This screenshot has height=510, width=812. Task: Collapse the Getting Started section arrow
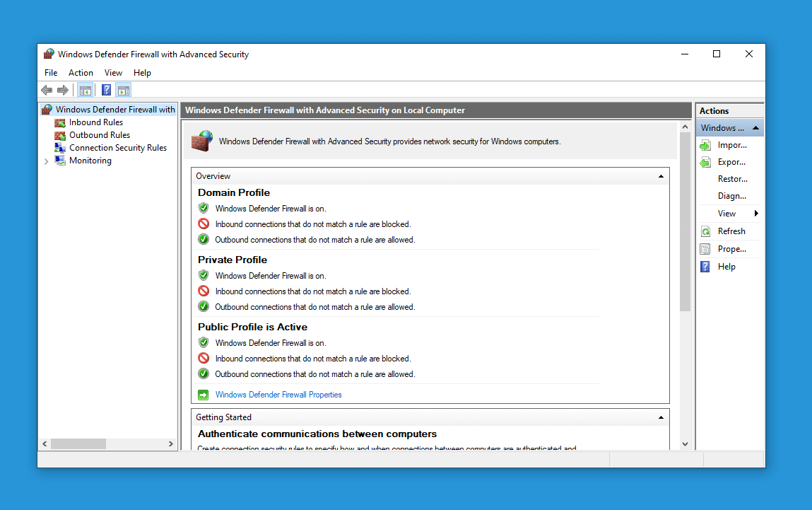point(661,417)
